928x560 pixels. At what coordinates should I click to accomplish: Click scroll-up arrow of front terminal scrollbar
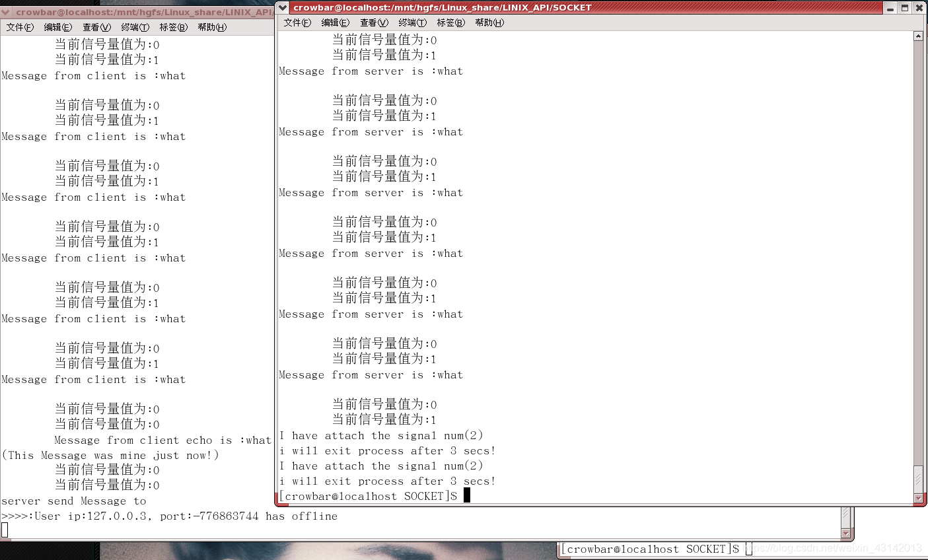(x=918, y=36)
